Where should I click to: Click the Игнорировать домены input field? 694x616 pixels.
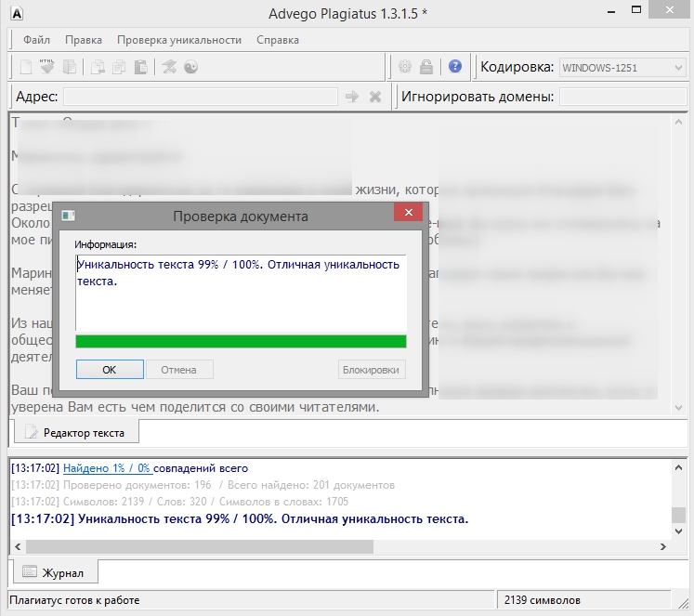[622, 97]
